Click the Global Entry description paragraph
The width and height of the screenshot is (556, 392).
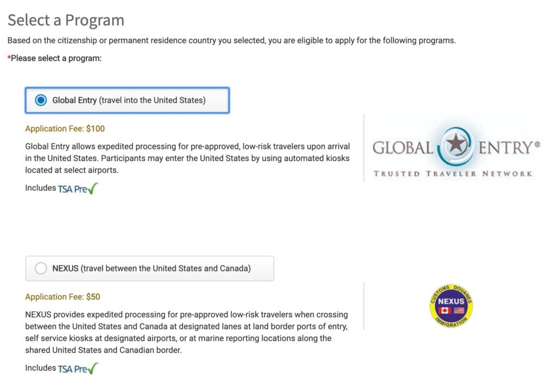[187, 159]
